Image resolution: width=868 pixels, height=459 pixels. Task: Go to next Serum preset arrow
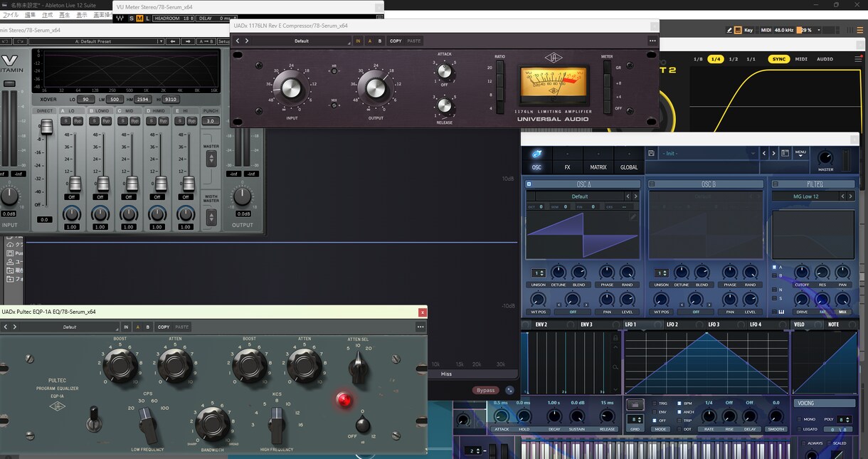point(773,153)
